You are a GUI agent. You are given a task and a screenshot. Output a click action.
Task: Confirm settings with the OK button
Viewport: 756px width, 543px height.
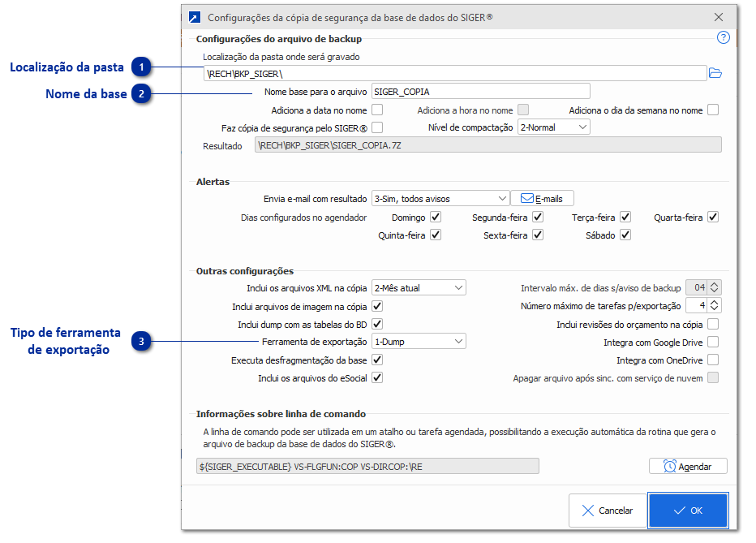coord(688,511)
